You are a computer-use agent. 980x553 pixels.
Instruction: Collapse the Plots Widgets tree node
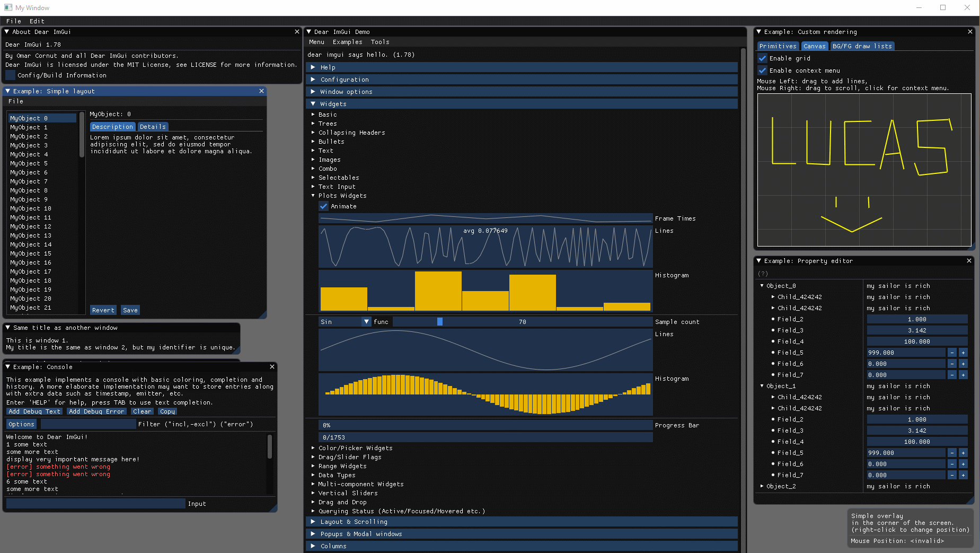[x=313, y=196]
